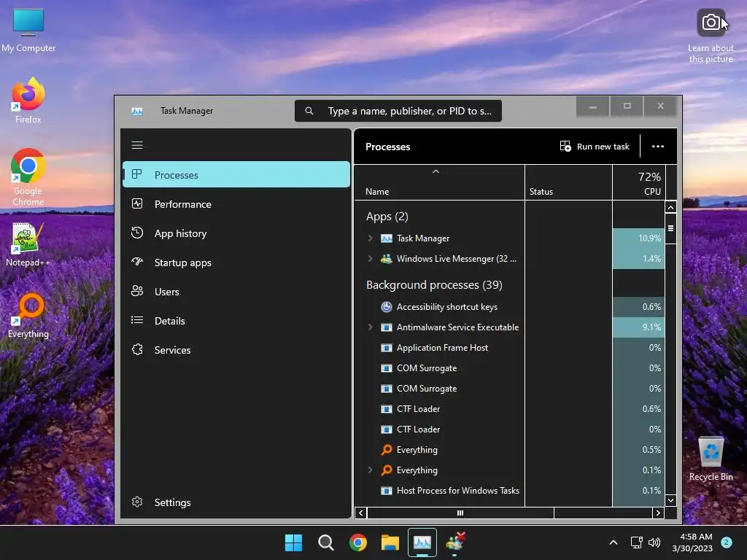
Task: Open the Startup apps page
Action: pos(236,262)
